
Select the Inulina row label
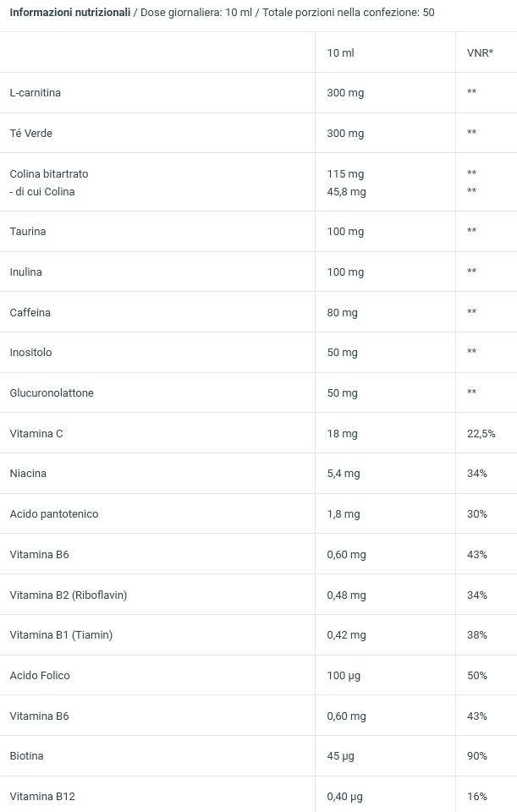click(x=25, y=272)
